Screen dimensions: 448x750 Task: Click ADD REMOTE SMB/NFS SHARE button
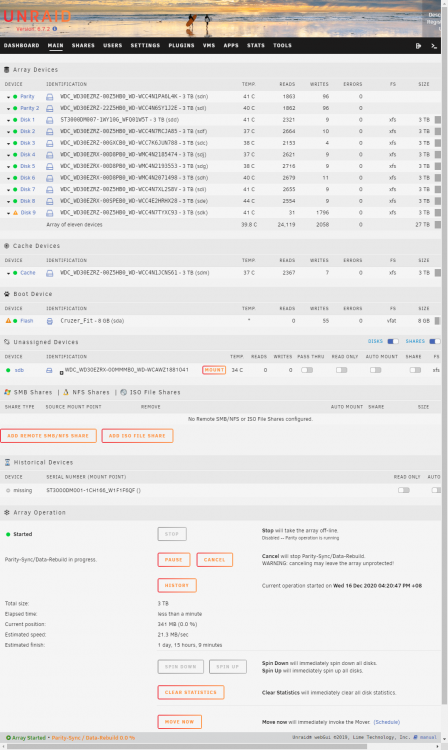coord(48,436)
